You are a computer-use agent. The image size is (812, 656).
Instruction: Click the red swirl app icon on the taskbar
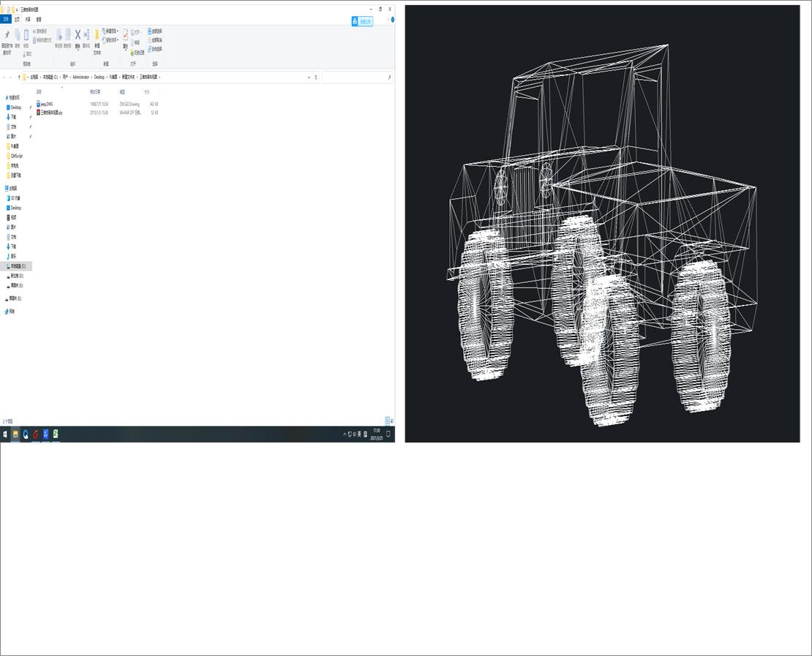(x=35, y=434)
